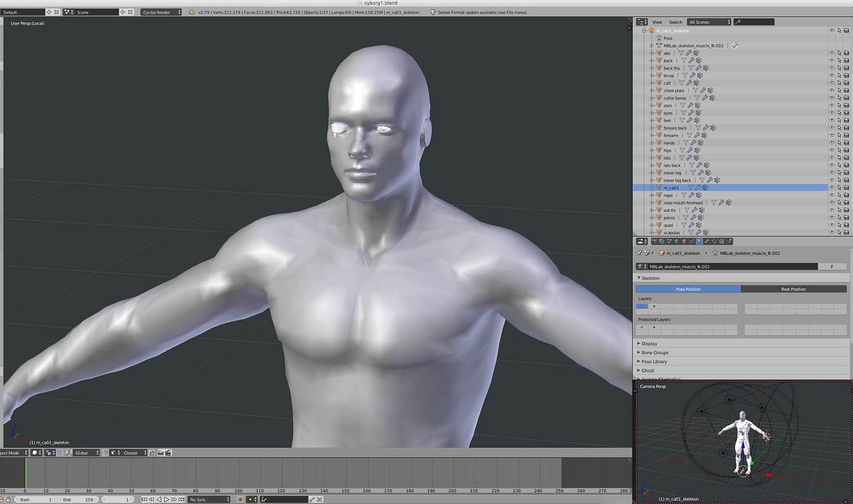
Task: Click bone icon beside MBLab_skeleton_muscle_fk.002
Action: pos(735,46)
